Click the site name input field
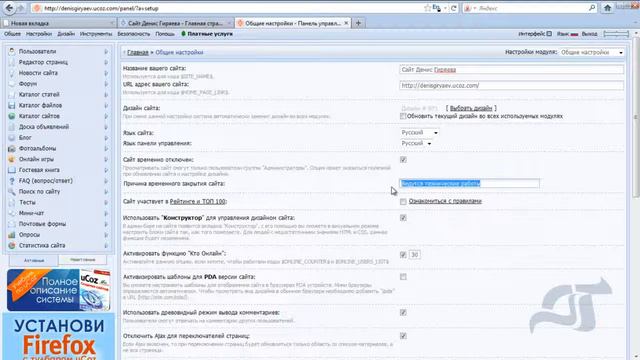This screenshot has height=360, width=640. [x=511, y=70]
